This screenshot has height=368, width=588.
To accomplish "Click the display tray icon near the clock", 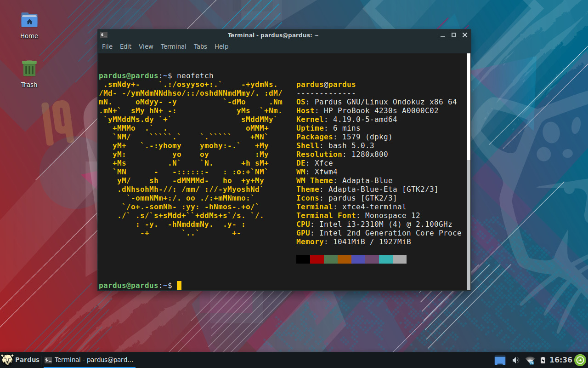I will (x=500, y=360).
